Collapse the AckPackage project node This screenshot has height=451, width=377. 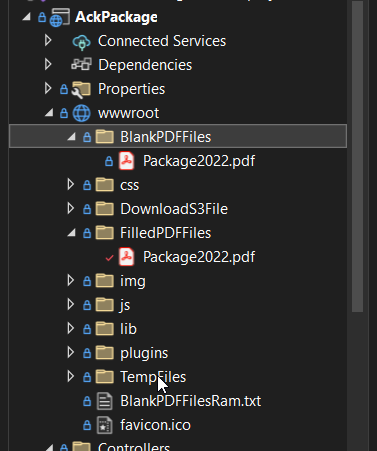[26, 17]
